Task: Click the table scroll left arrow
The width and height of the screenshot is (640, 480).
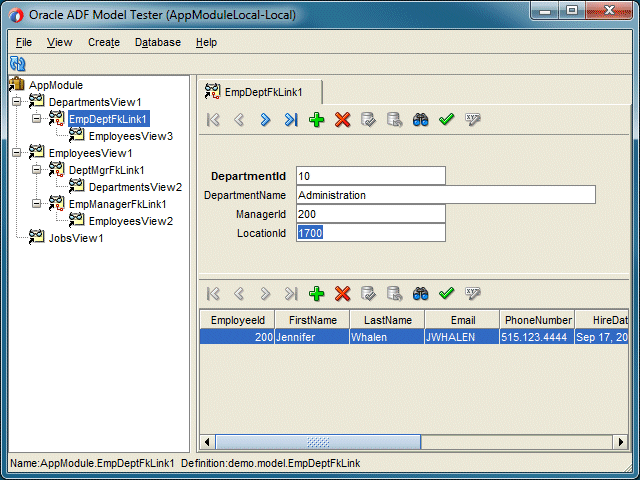Action: point(207,442)
